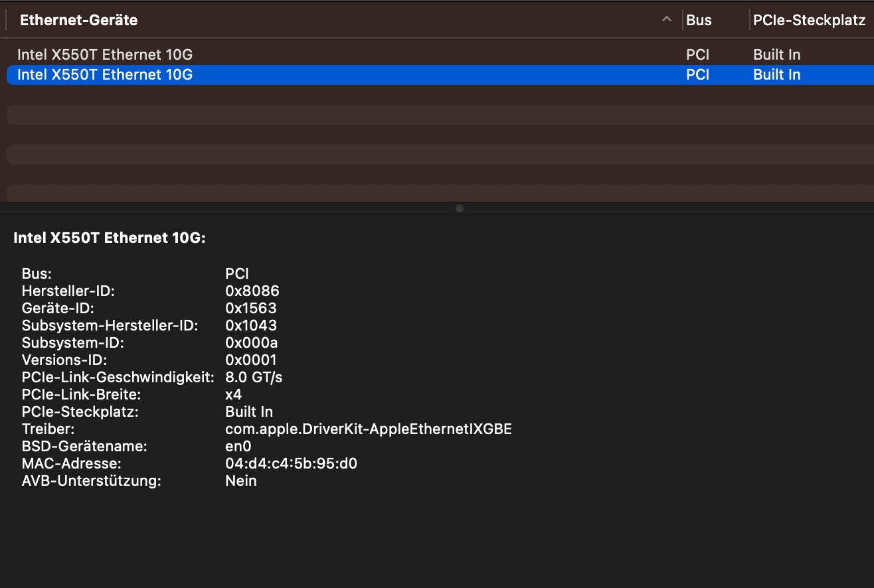The image size is (874, 588).
Task: Click the Hersteller-ID: label
Action: pyautogui.click(x=68, y=291)
